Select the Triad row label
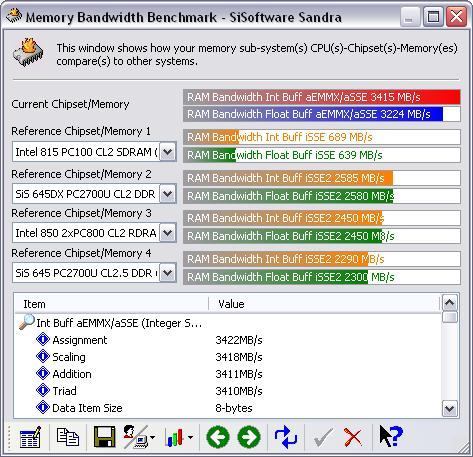 (x=64, y=391)
